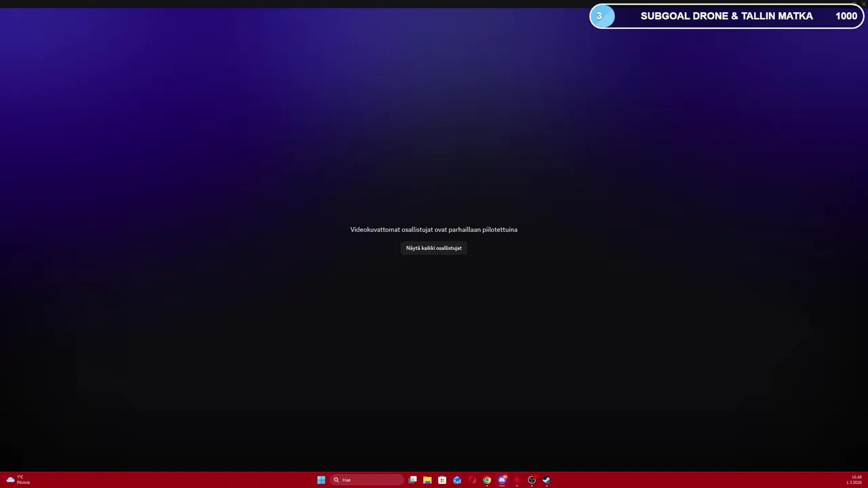Launch Opera browser from the taskbar
The height and width of the screenshot is (488, 868).
(472, 480)
